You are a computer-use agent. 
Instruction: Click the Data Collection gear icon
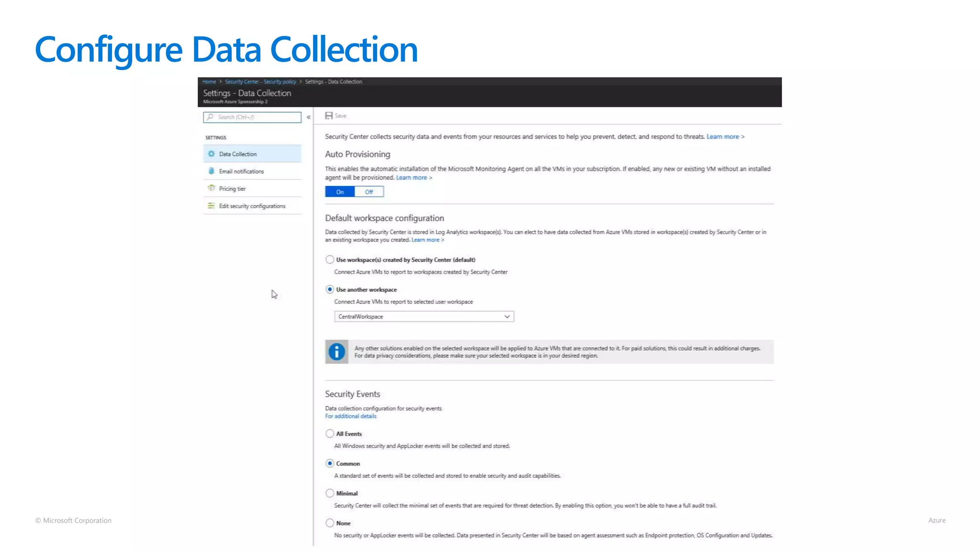click(212, 154)
